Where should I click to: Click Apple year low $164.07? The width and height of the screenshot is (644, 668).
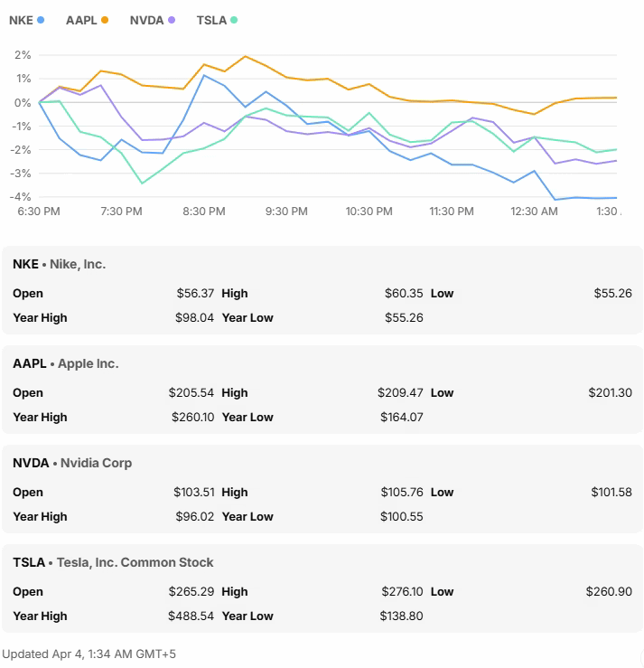pos(402,417)
